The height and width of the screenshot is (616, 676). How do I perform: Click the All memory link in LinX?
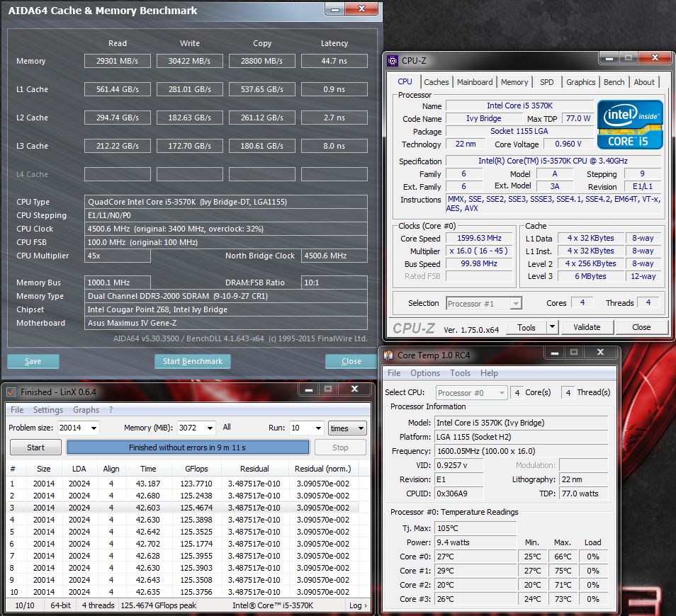pos(227,427)
